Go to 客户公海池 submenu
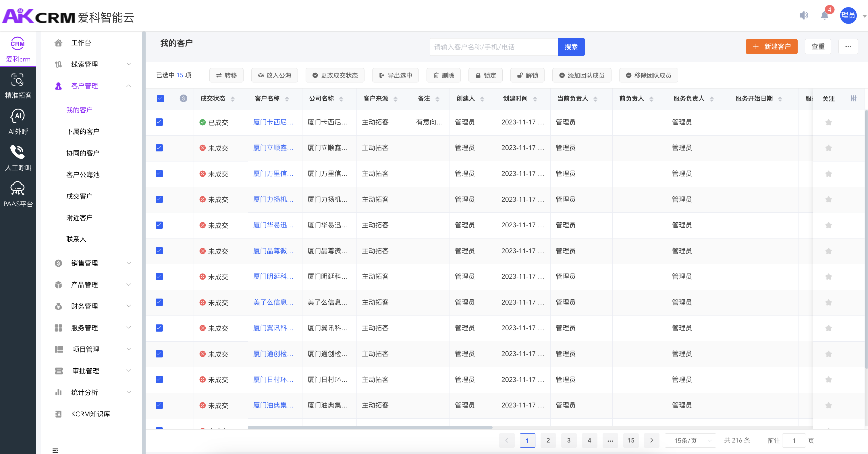 pos(83,175)
